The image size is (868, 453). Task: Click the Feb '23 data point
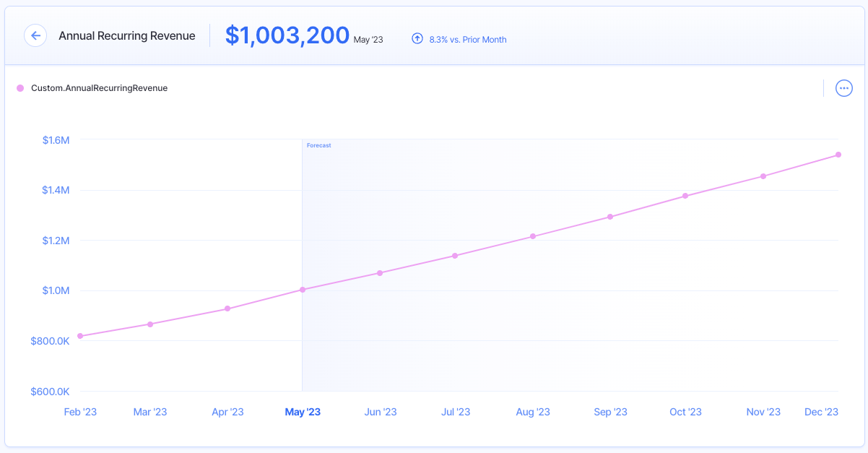(81, 335)
